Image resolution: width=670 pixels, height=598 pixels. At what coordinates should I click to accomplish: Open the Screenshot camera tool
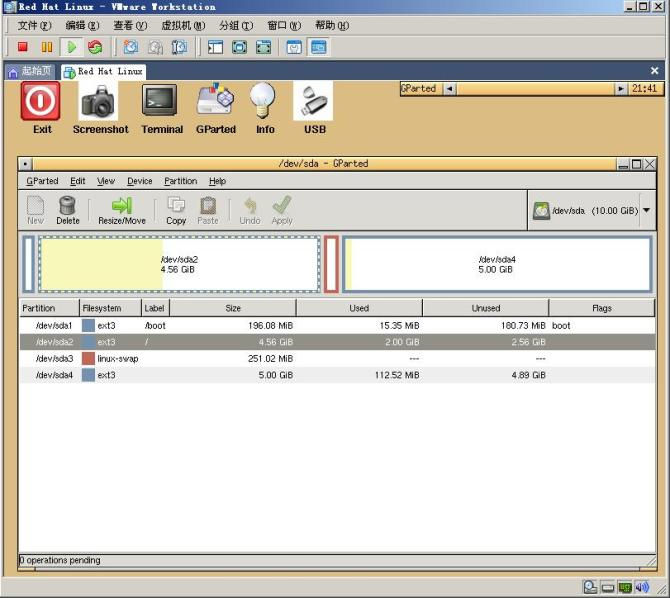98,101
